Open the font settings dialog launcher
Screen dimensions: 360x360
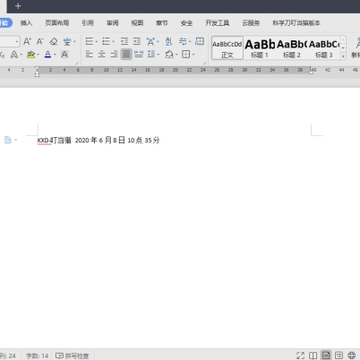(77, 63)
